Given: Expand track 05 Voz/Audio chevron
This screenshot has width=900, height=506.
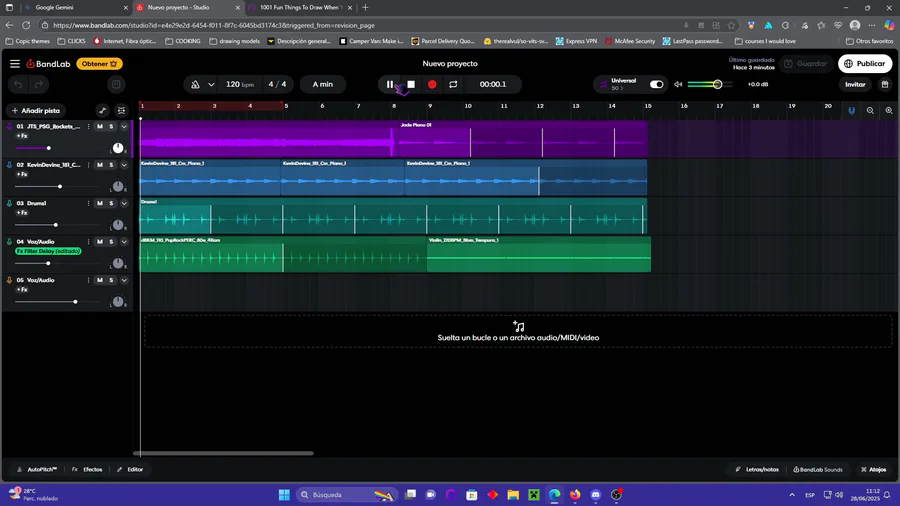Looking at the screenshot, I should [124, 280].
